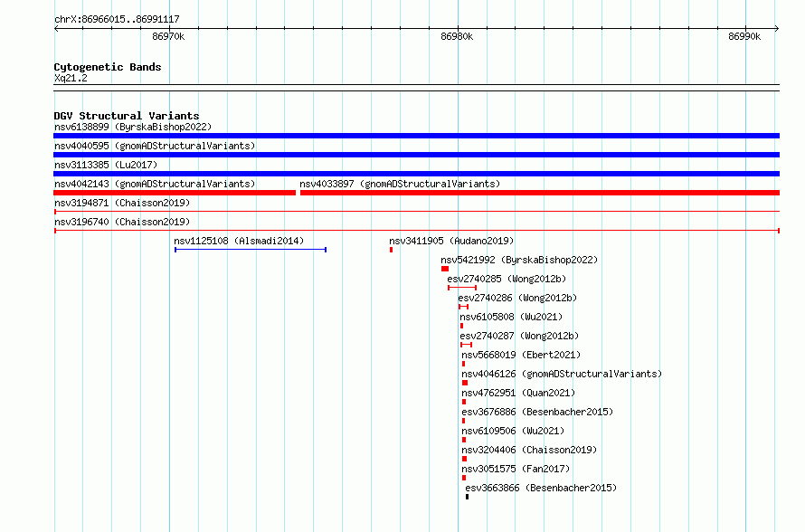Click the nsv3411905 (Audano2019) label
This screenshot has height=532, width=805.
coord(451,241)
